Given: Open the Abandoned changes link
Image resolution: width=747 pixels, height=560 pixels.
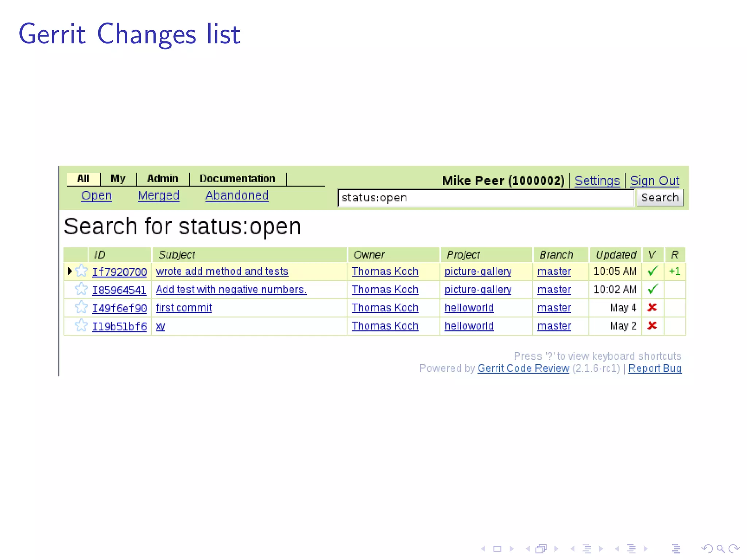Looking at the screenshot, I should pos(237,196).
